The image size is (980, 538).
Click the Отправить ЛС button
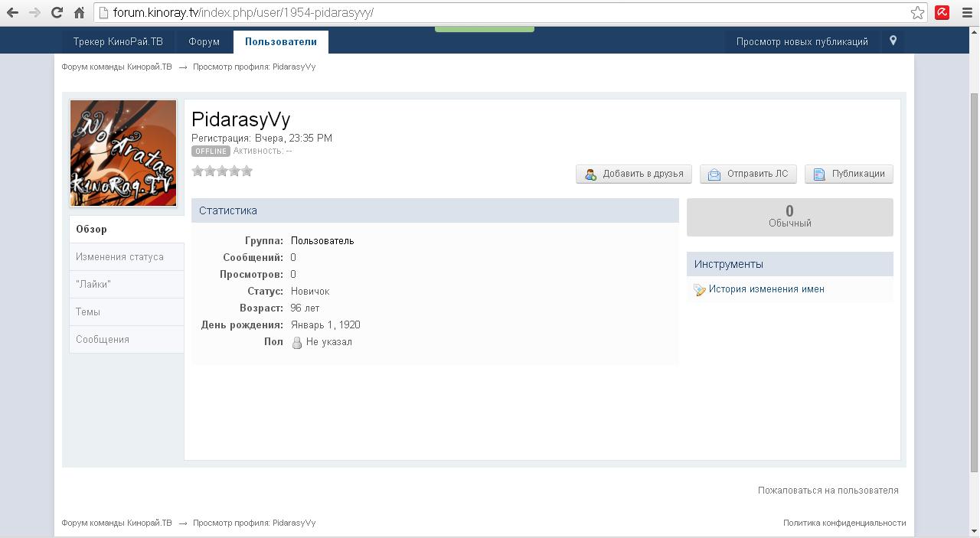click(x=748, y=174)
